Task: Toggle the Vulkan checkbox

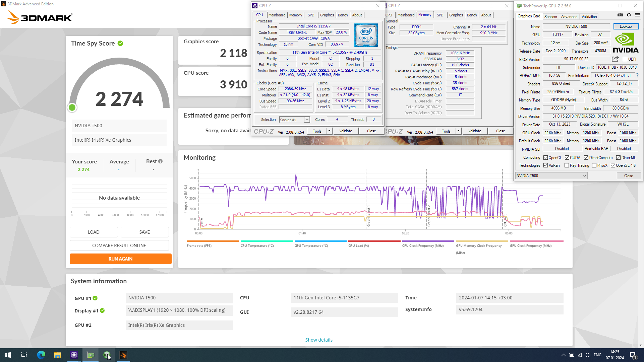Action: [x=545, y=165]
